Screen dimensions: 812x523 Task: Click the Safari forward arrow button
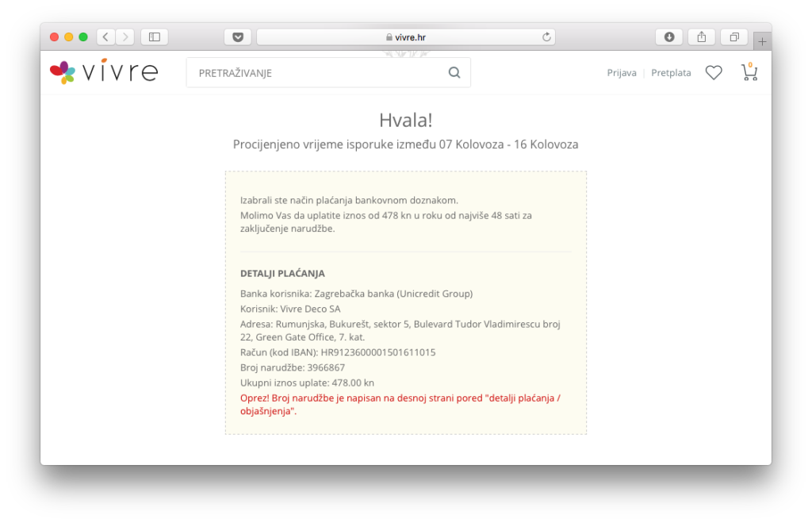point(125,37)
